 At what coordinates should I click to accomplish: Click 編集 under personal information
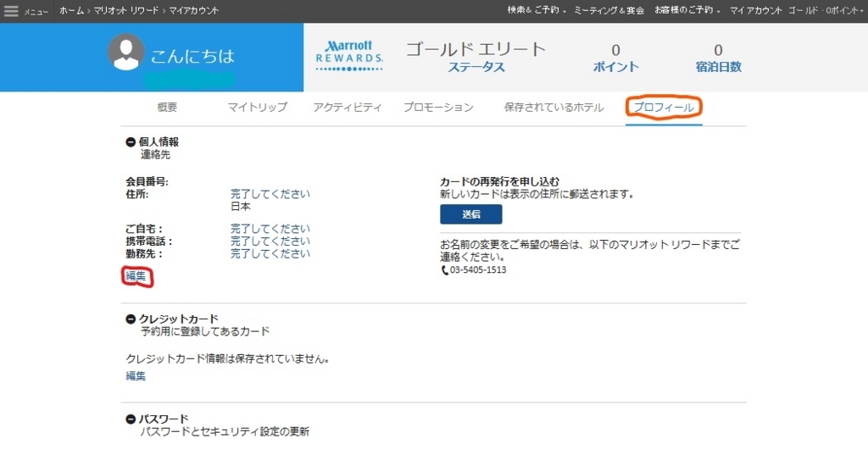(136, 275)
